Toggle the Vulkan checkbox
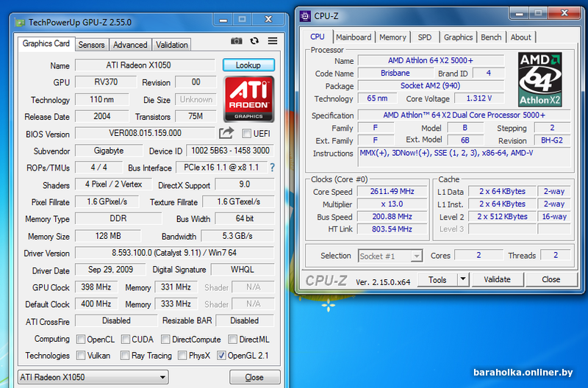 pyautogui.click(x=81, y=356)
